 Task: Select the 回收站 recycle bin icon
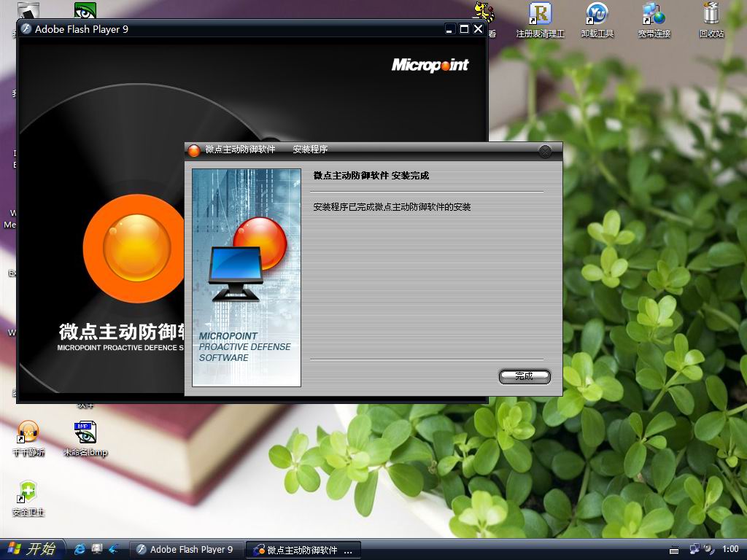click(711, 20)
